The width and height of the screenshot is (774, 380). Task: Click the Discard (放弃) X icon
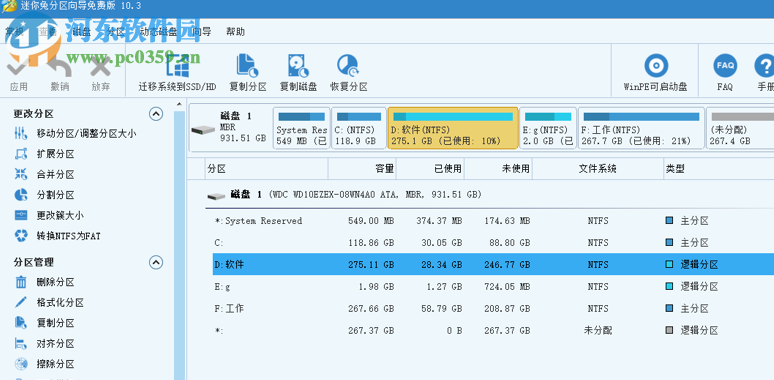(101, 67)
